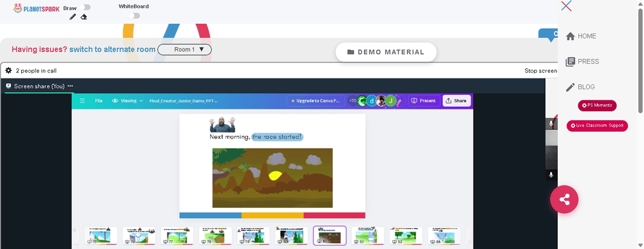Open slide thumbnail 78
This screenshot has width=644, height=249.
[x=215, y=235]
